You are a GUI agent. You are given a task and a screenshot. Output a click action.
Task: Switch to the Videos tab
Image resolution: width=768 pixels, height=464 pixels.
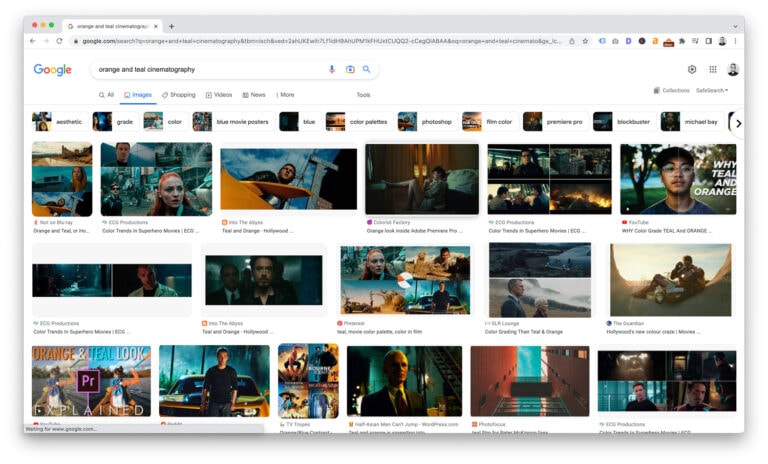tap(219, 95)
